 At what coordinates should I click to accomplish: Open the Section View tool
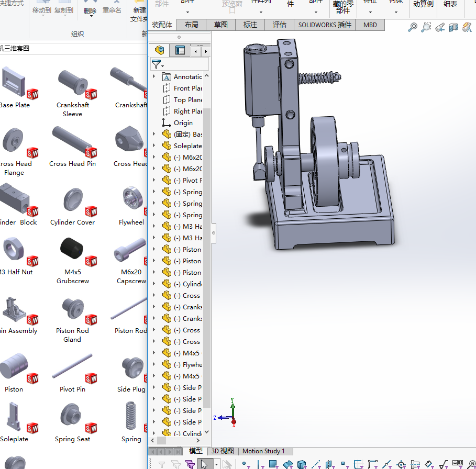(x=453, y=27)
